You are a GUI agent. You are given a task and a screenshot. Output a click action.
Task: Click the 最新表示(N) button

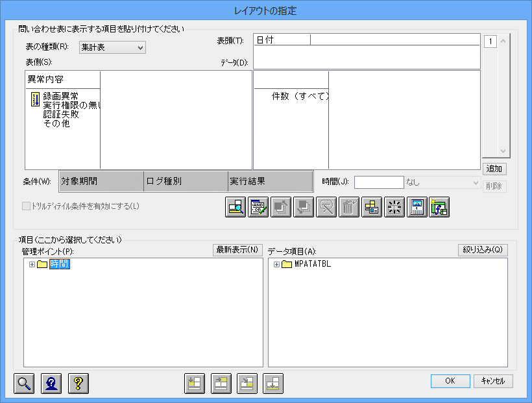click(x=237, y=250)
